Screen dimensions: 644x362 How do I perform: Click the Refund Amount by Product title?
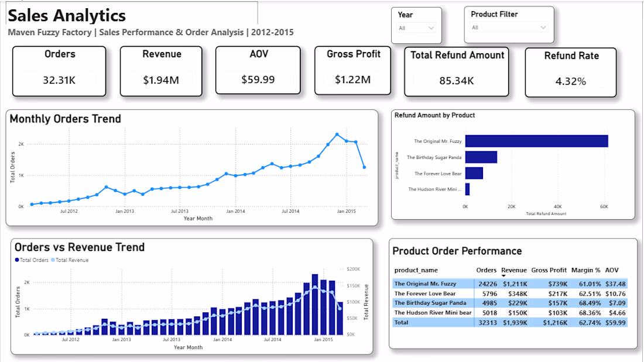(434, 115)
